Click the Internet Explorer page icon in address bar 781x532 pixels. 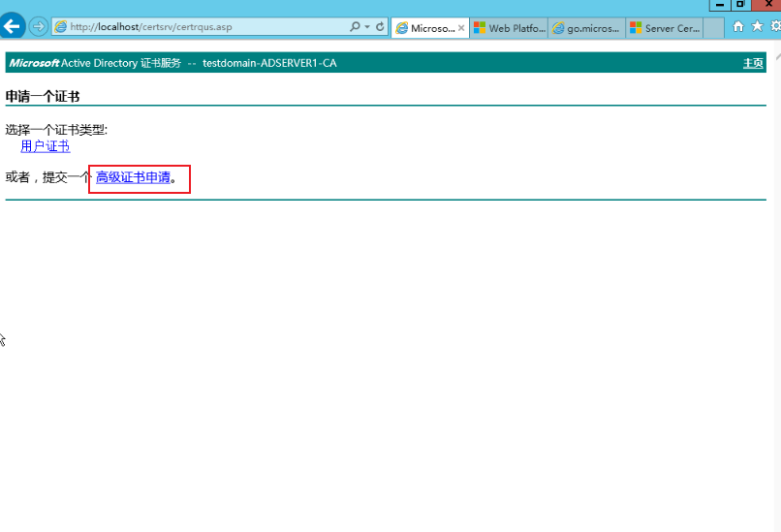point(60,27)
